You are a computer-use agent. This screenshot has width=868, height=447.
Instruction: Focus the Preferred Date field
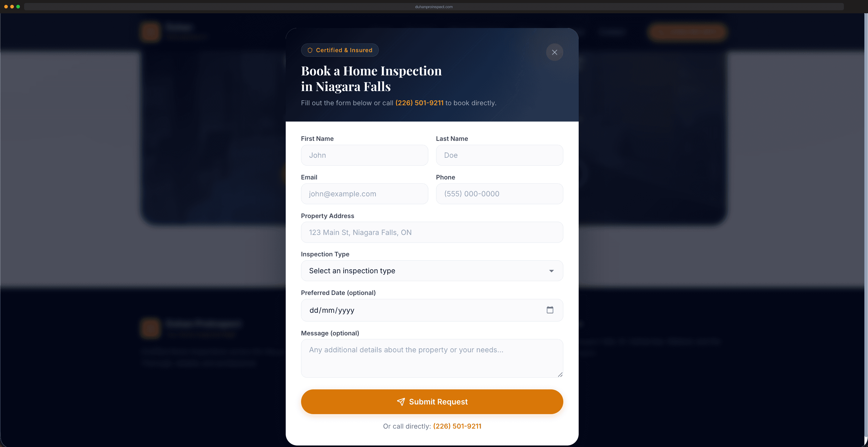click(x=421, y=310)
